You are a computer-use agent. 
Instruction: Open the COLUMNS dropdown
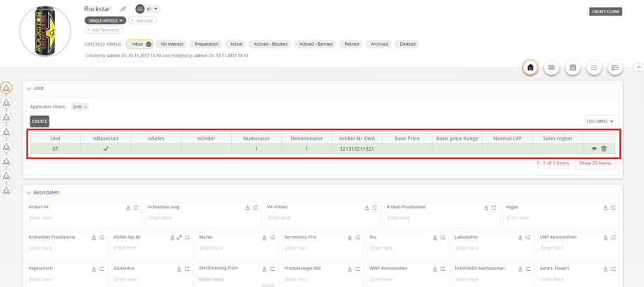(600, 122)
